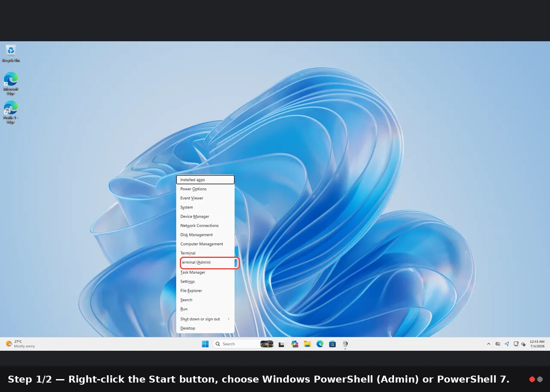Image resolution: width=550 pixels, height=392 pixels.
Task: Open the Microsoft 365 Copilot taskbar icon
Action: 295,344
